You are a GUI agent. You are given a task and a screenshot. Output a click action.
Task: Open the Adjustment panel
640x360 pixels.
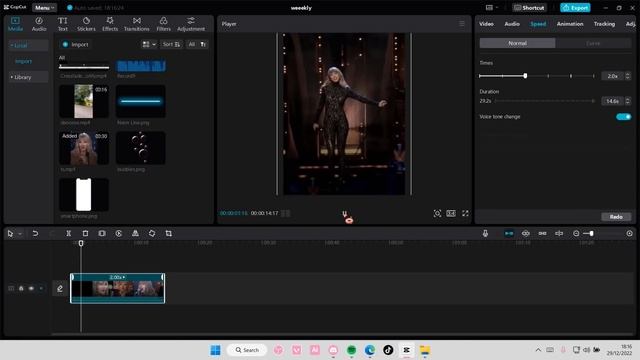pos(191,24)
